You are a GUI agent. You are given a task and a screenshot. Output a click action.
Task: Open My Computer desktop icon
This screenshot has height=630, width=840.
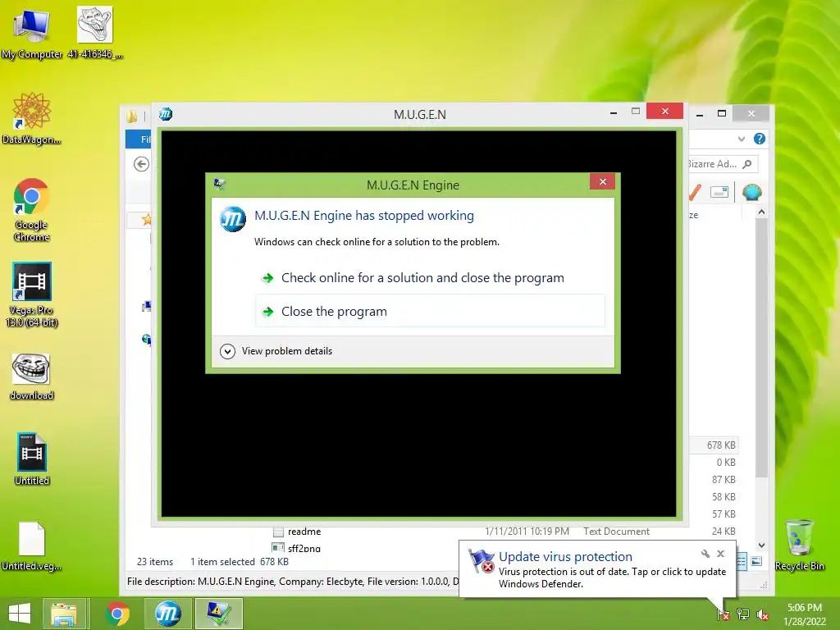coord(31,33)
